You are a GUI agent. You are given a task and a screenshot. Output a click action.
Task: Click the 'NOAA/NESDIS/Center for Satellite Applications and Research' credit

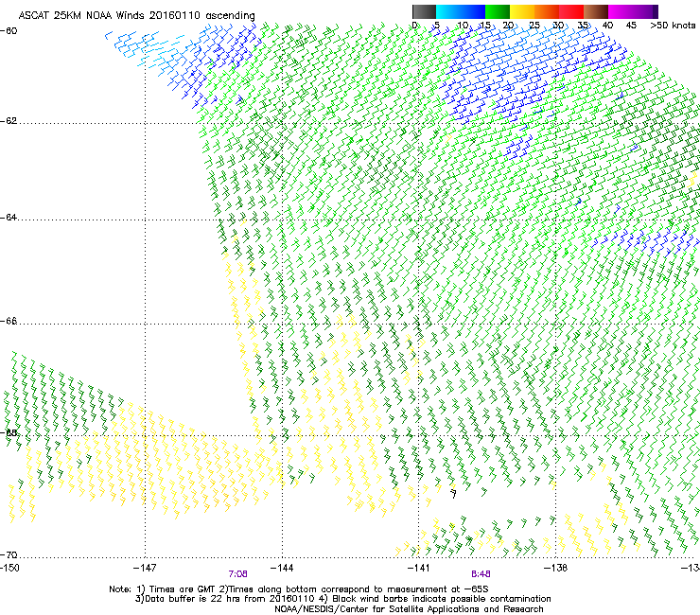coord(409,609)
